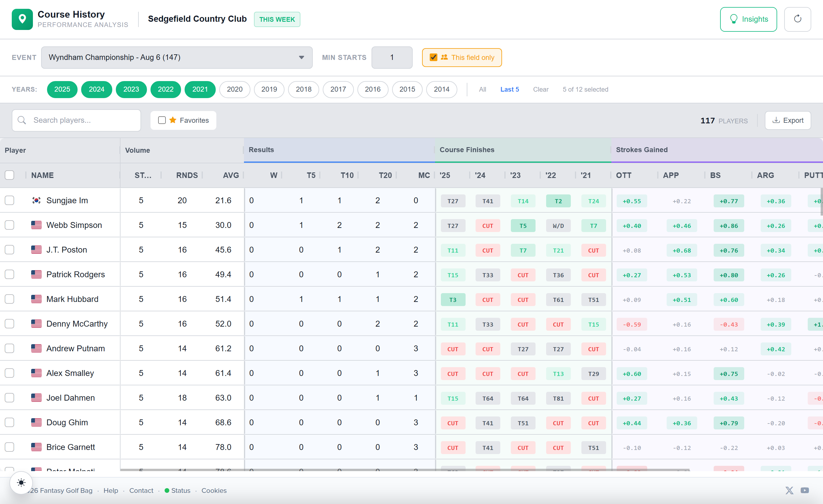This screenshot has width=823, height=504.
Task: Sort by the RNDS column header
Action: [x=187, y=175]
